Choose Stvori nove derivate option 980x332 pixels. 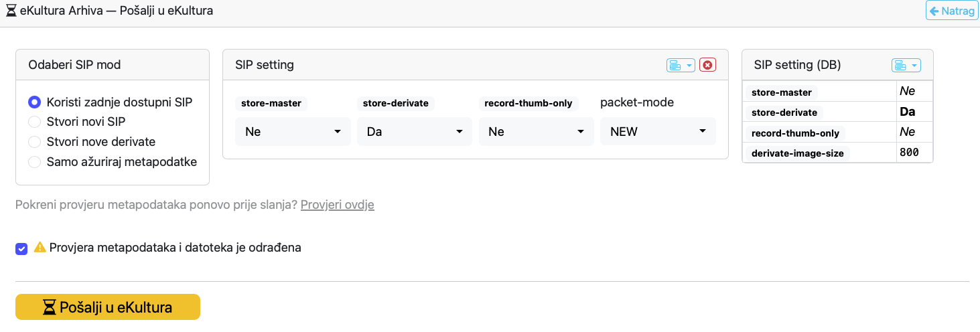click(34, 142)
